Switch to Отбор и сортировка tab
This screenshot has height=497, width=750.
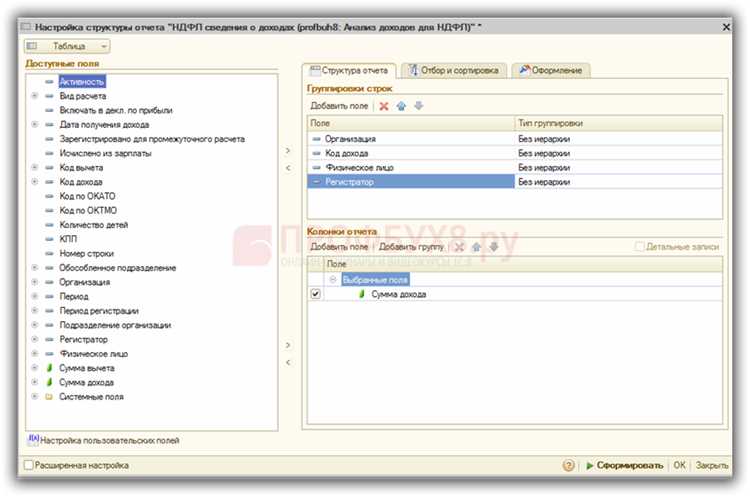pos(453,70)
